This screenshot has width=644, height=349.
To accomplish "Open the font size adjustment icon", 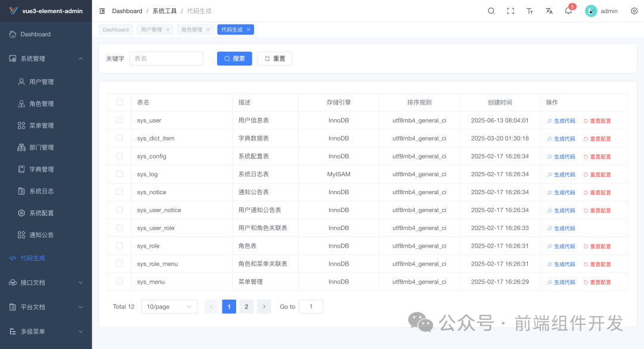I will (x=530, y=11).
